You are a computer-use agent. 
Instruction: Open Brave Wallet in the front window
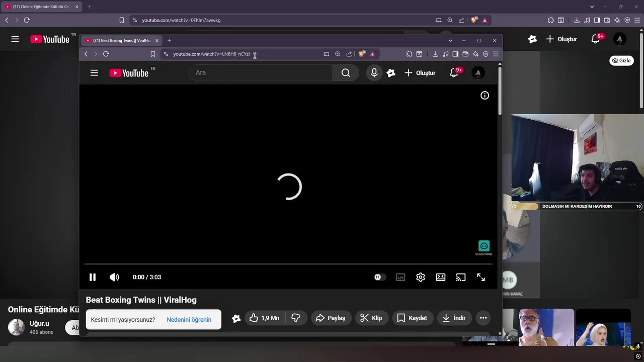465,54
